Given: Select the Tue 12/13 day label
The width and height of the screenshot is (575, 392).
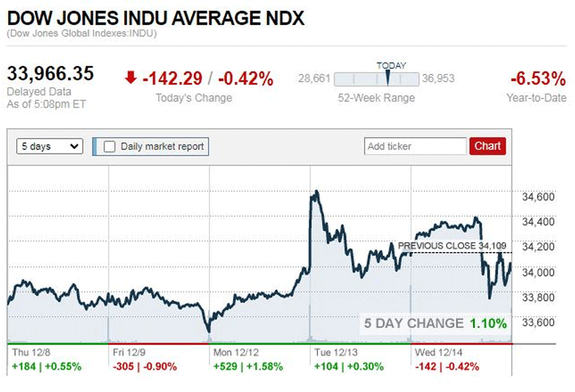Looking at the screenshot, I should pyautogui.click(x=333, y=353).
